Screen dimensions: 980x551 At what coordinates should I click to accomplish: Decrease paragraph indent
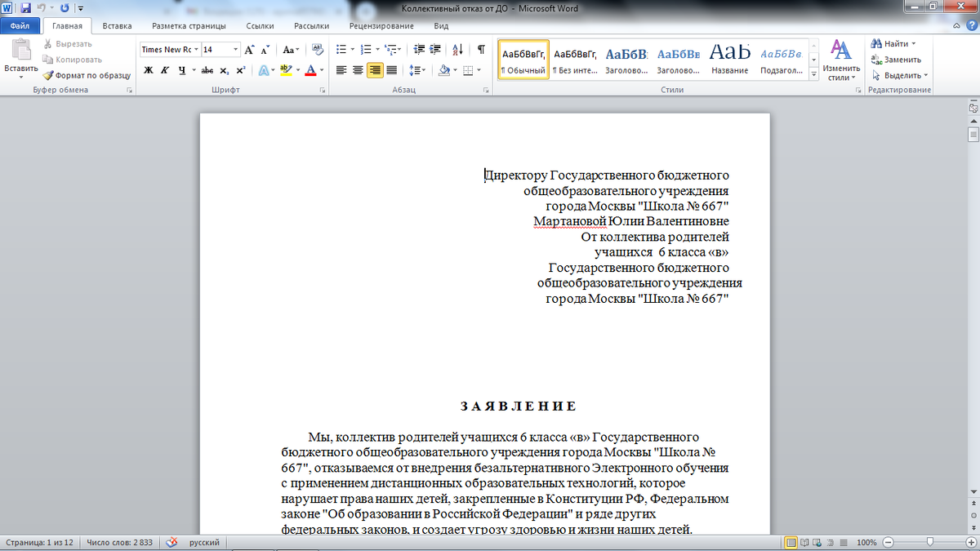click(421, 49)
